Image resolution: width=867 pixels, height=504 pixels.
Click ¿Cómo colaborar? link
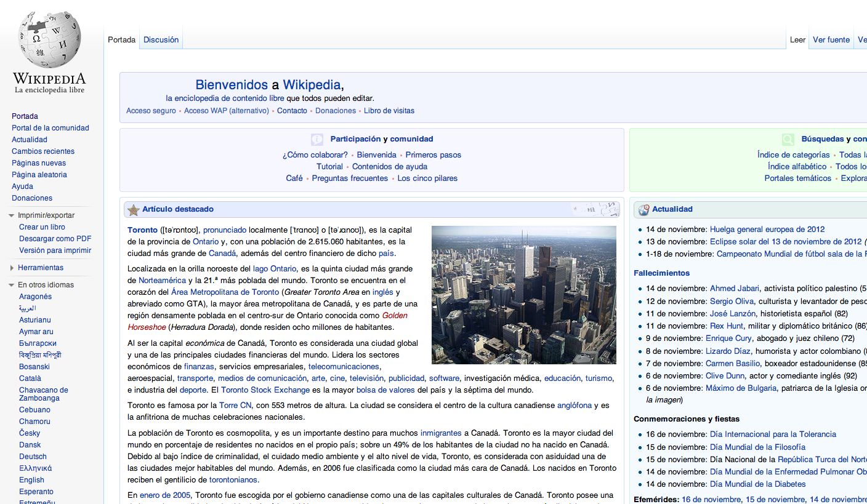pyautogui.click(x=315, y=155)
